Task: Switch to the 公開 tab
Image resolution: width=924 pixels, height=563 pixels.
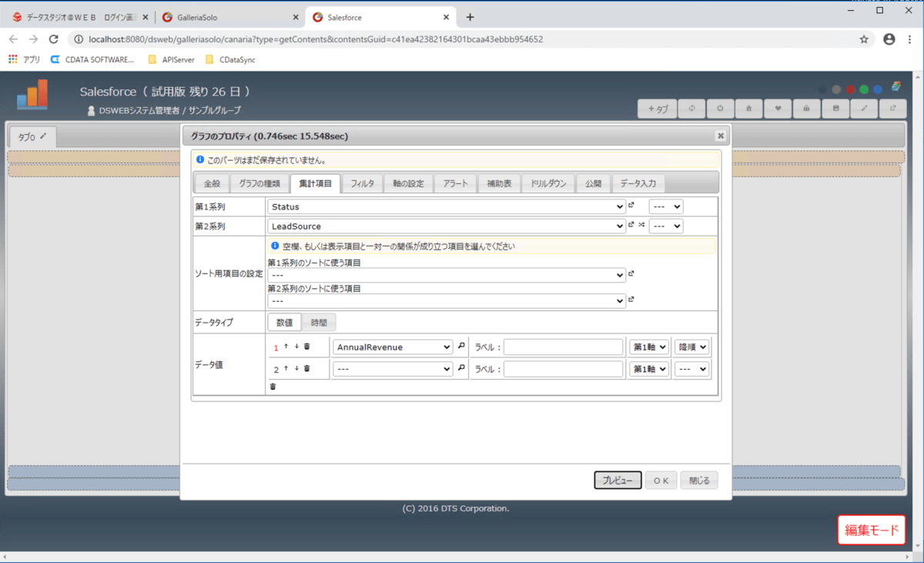Action: (593, 184)
